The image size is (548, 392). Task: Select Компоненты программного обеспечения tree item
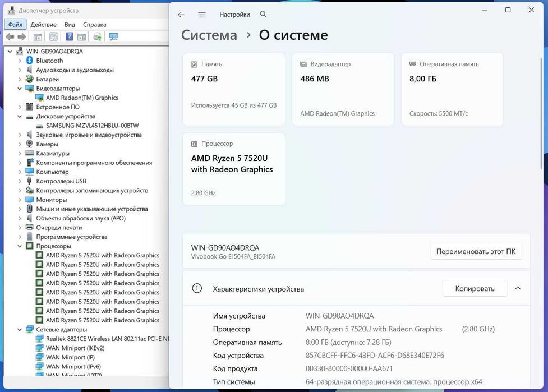(94, 163)
